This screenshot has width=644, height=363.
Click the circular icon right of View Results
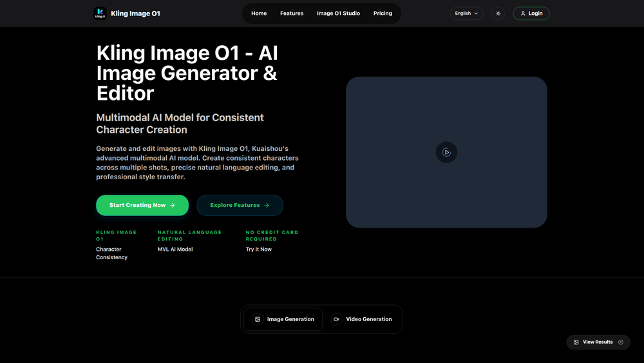click(x=621, y=342)
